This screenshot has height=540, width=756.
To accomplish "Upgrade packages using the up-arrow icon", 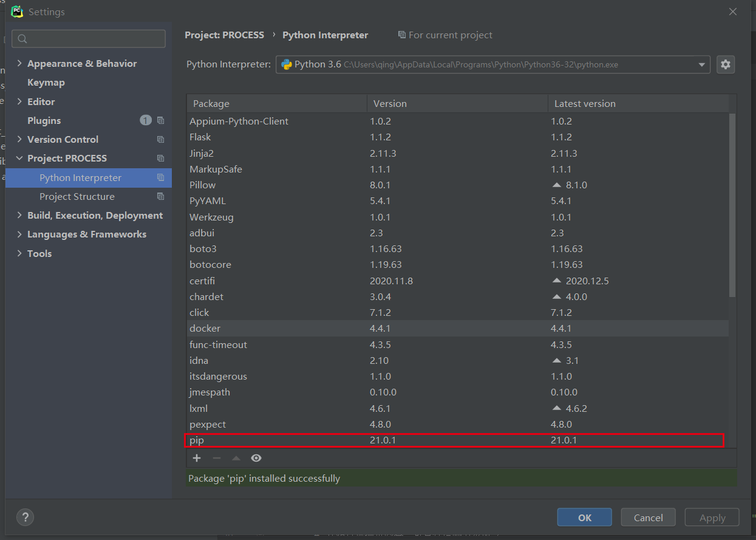I will point(236,458).
